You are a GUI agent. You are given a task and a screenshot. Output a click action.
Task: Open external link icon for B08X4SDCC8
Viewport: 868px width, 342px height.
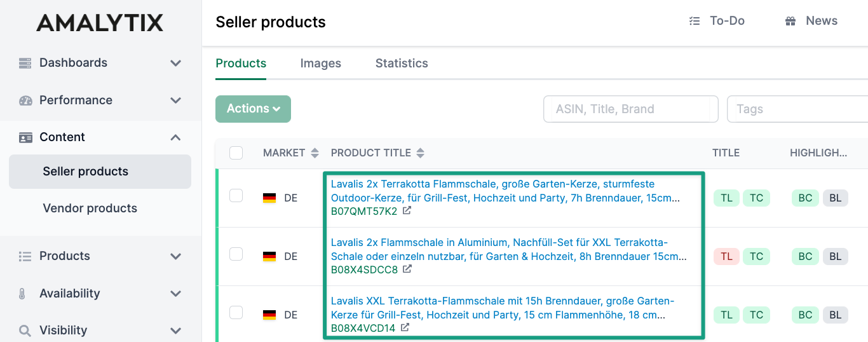[x=407, y=270]
